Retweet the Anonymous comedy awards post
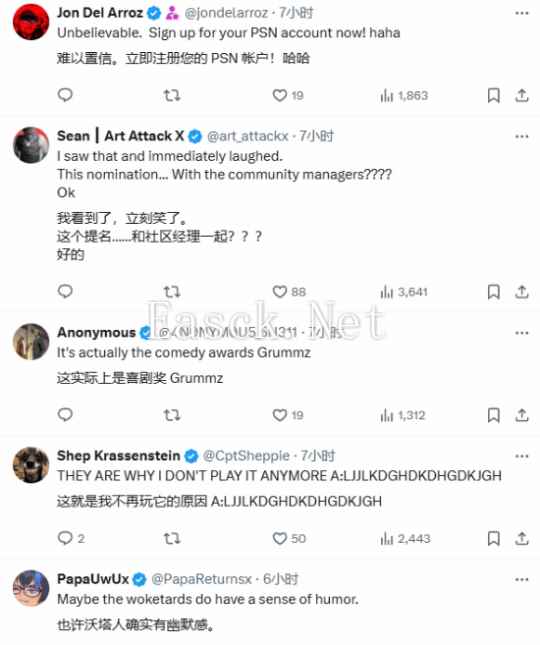 coord(172,415)
